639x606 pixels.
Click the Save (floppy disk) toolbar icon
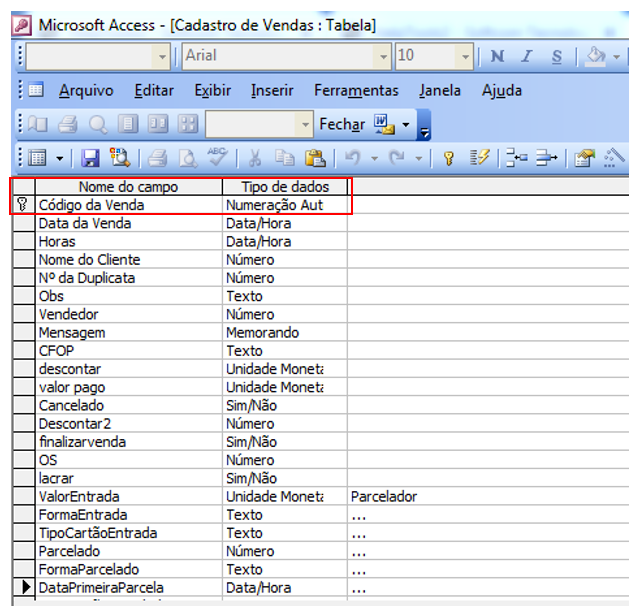[90, 158]
